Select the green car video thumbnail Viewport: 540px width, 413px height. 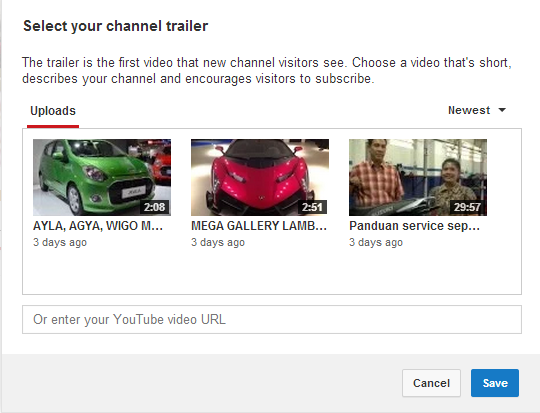pos(102,177)
